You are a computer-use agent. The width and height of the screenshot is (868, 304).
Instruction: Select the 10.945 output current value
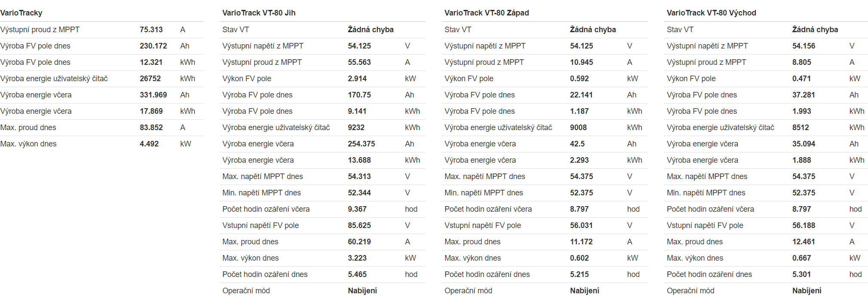(581, 62)
